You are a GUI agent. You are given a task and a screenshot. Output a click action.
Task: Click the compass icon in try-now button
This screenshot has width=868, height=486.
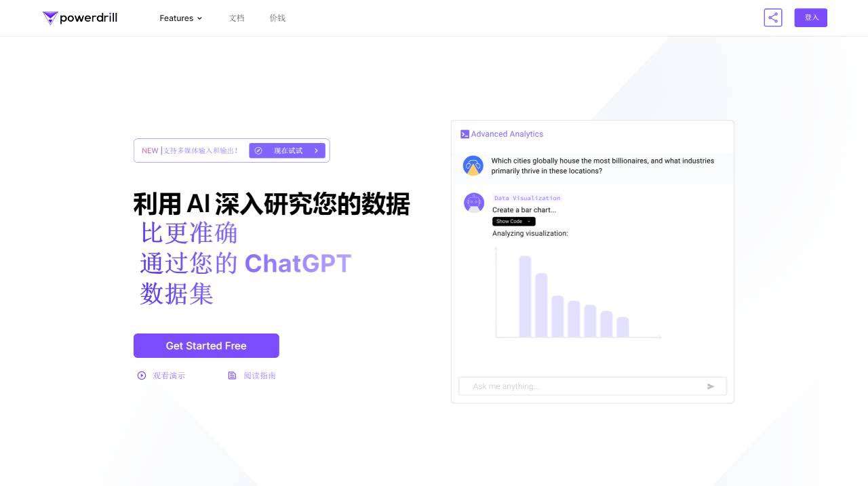[258, 150]
